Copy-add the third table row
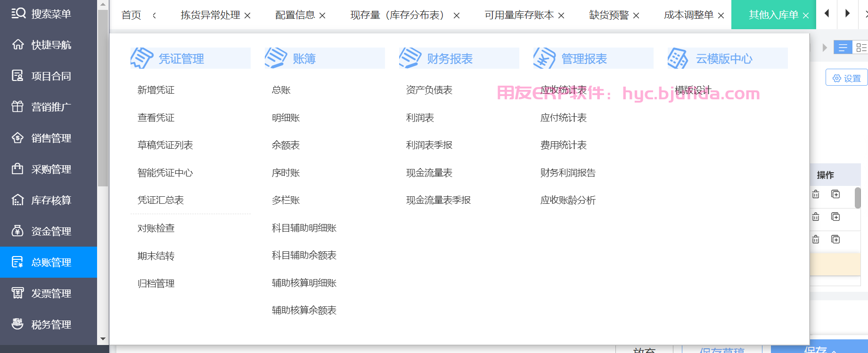Viewport: 868px width, 353px height. 835,240
